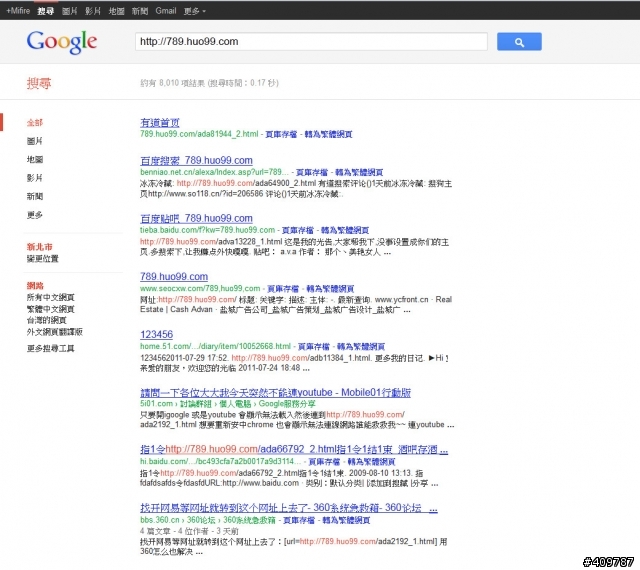Viewport: 640px width, 570px height.
Task: Click 轉為繁體網頁 for hi.baidu.com result
Action: click(x=371, y=461)
